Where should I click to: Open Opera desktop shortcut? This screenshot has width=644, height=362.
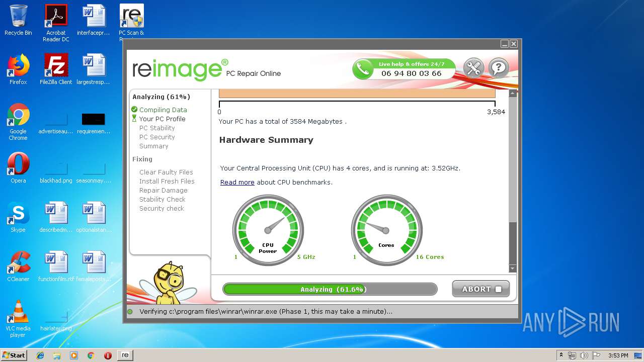click(18, 168)
